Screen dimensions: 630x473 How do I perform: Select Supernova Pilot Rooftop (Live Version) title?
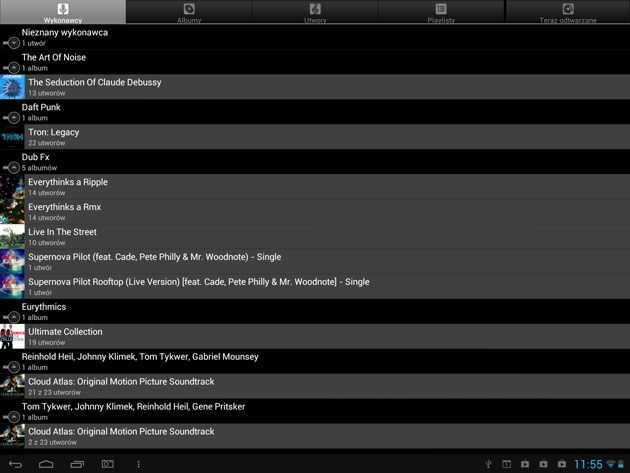tap(198, 282)
